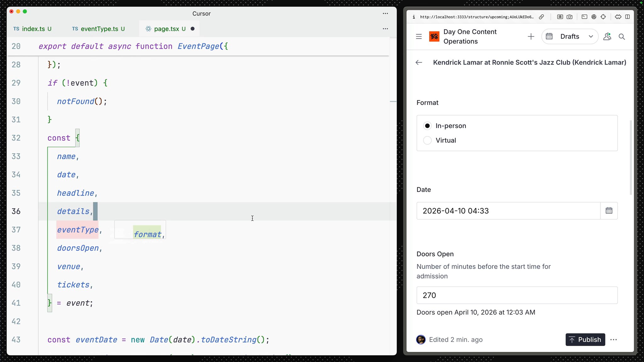Click the plus icon to create a document
644x362 pixels.
click(531, 36)
